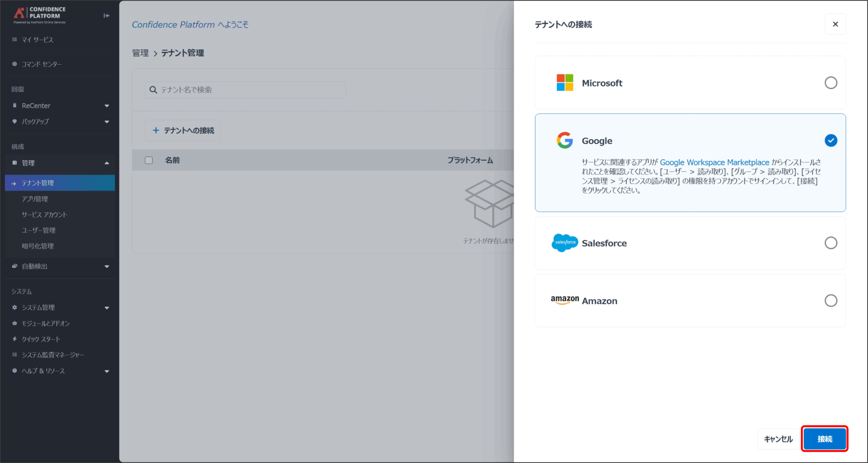Click the Google logo icon

(x=565, y=140)
